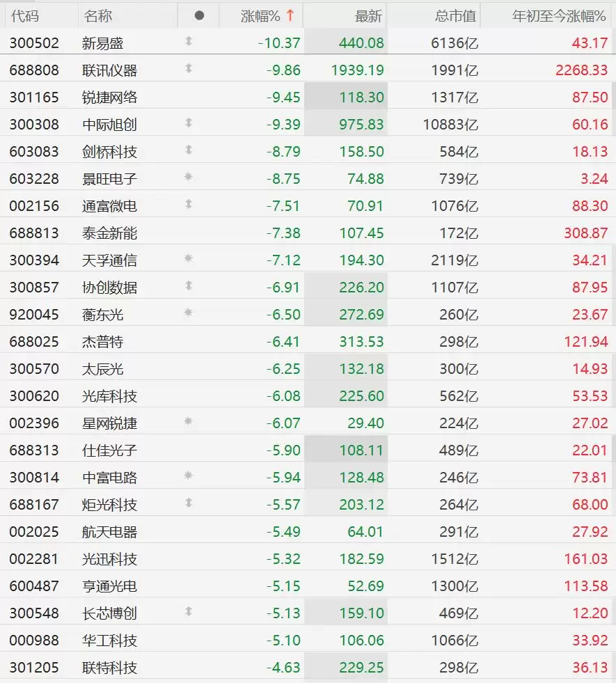The image size is (616, 683).
Task: Select stock code 002281
Action: (x=34, y=559)
